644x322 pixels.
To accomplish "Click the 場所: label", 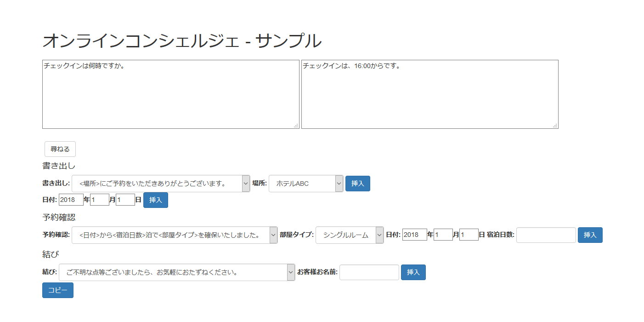I will tap(260, 184).
